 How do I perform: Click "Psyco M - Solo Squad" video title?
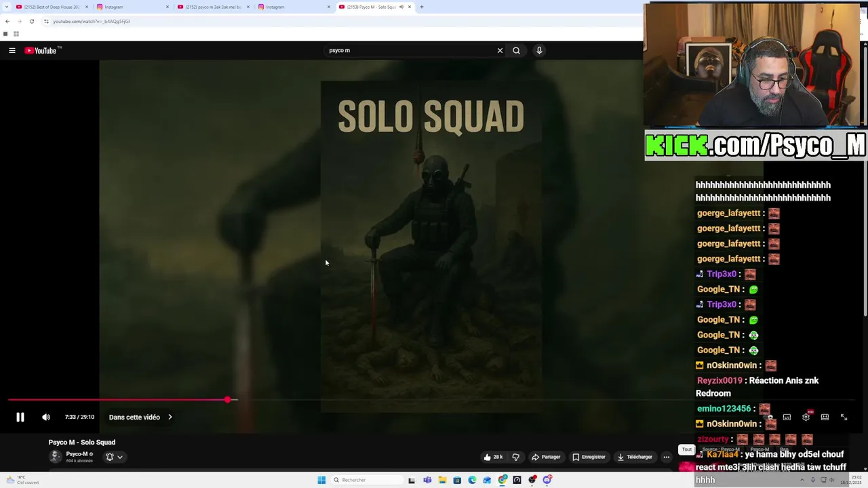click(x=82, y=442)
